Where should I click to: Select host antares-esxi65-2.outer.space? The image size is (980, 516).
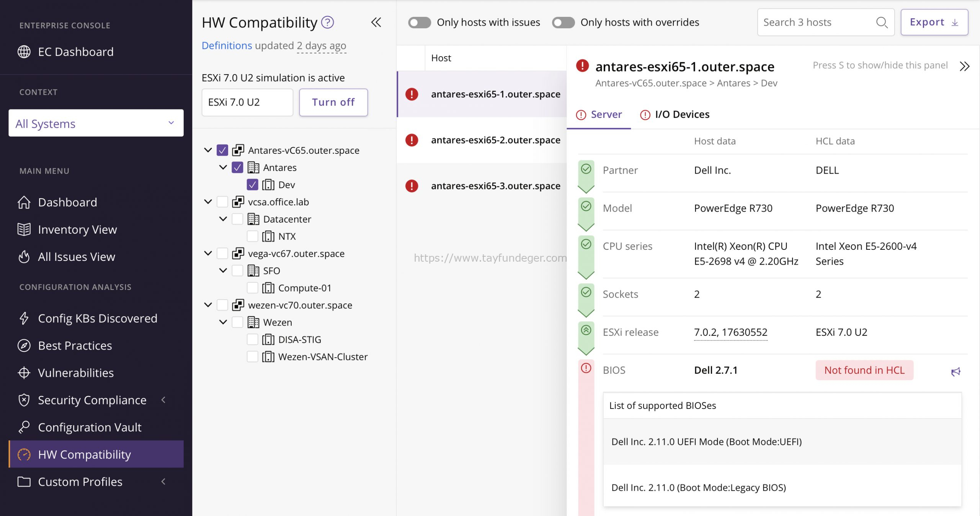[482, 140]
